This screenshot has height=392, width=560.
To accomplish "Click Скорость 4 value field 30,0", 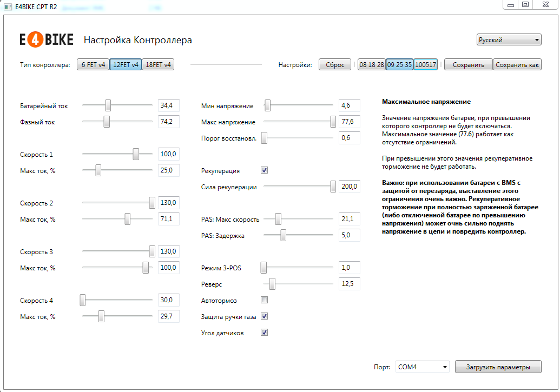I will click(x=169, y=300).
